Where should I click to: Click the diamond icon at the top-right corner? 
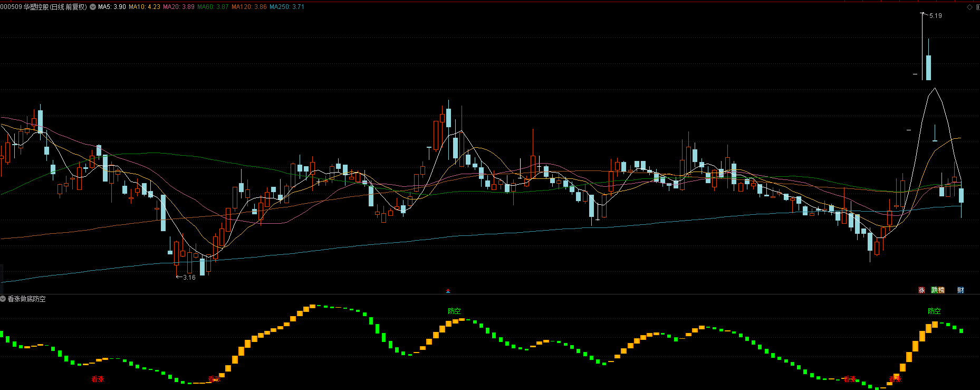[969, 7]
